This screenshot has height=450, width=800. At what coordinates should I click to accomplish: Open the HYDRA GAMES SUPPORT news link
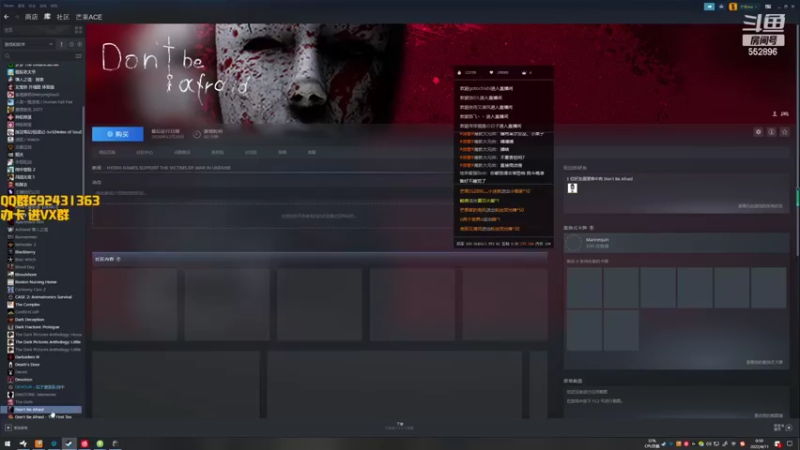[x=168, y=168]
